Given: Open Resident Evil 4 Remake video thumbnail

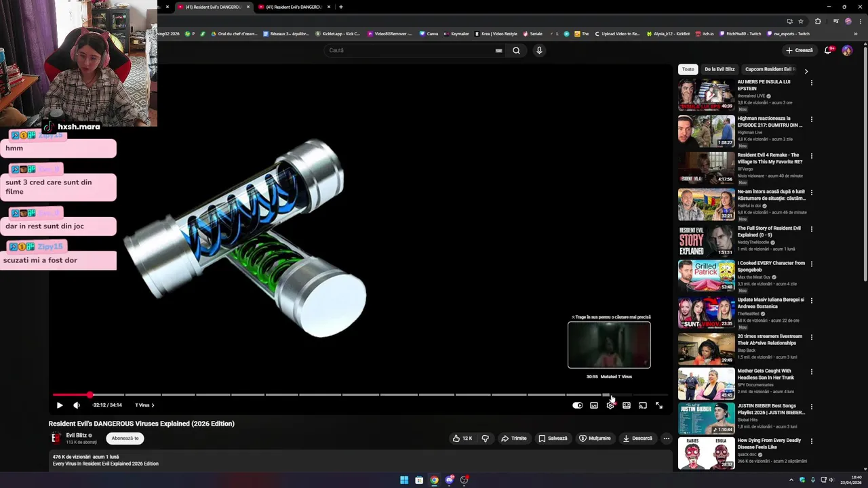Looking at the screenshot, I should [706, 168].
